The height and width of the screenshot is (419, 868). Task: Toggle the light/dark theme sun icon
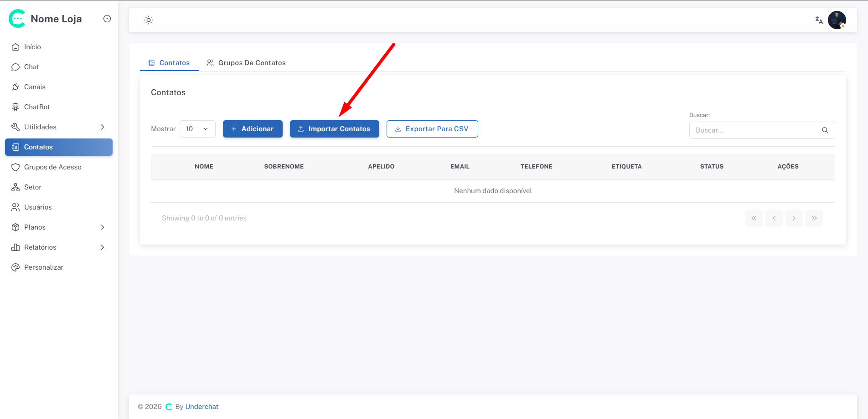coord(149,20)
